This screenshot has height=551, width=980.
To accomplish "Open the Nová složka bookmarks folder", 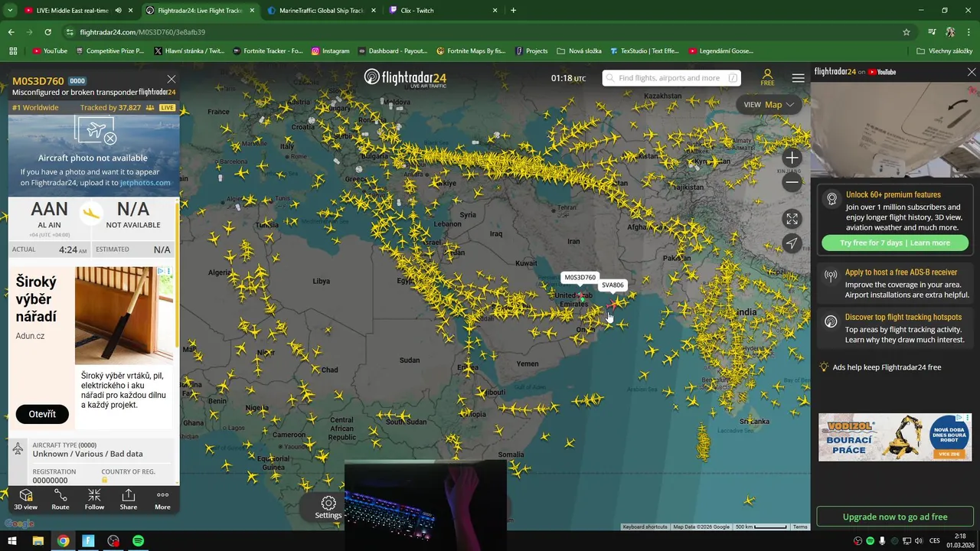I will (580, 51).
